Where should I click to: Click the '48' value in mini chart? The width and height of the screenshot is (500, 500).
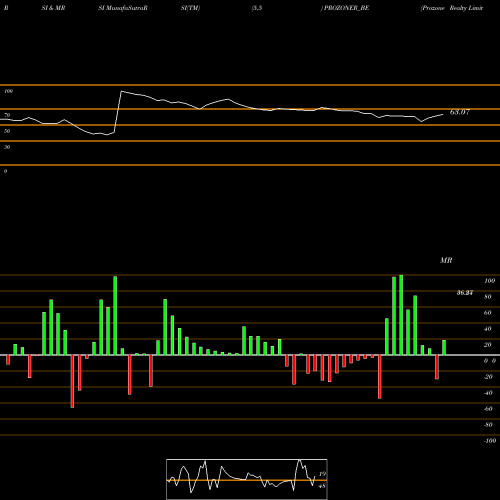322,486
